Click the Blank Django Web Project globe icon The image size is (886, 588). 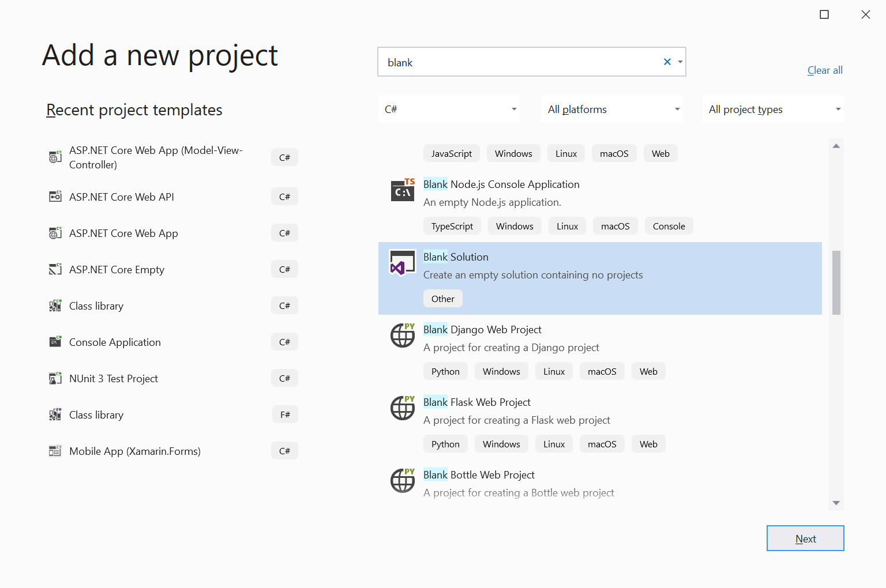pos(402,336)
